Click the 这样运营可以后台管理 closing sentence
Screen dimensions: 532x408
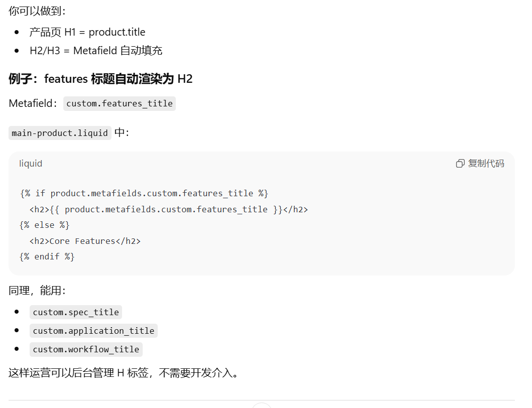point(123,373)
